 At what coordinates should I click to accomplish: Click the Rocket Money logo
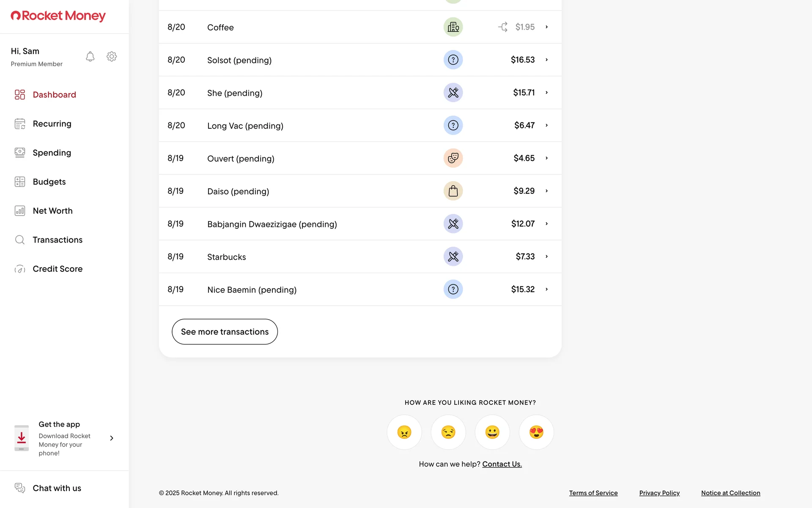pyautogui.click(x=58, y=16)
